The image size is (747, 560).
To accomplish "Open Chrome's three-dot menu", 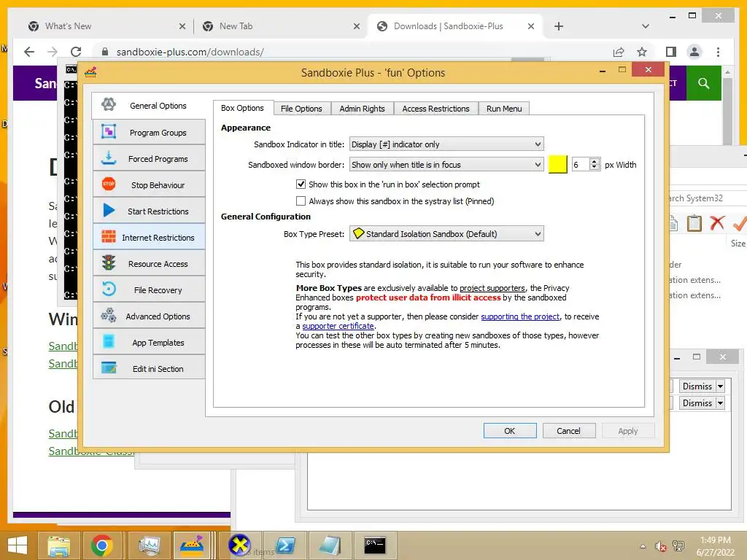I will pos(718,52).
